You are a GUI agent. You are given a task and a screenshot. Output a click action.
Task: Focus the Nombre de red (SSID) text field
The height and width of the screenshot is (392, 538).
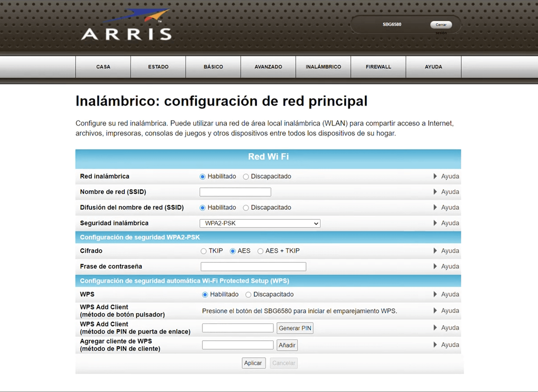235,192
